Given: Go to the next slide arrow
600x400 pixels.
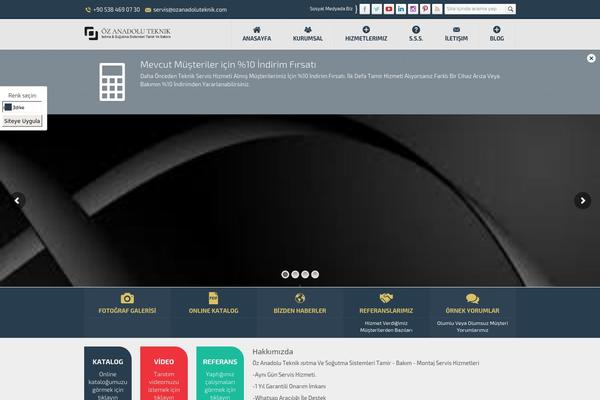Looking at the screenshot, I should pos(582,201).
